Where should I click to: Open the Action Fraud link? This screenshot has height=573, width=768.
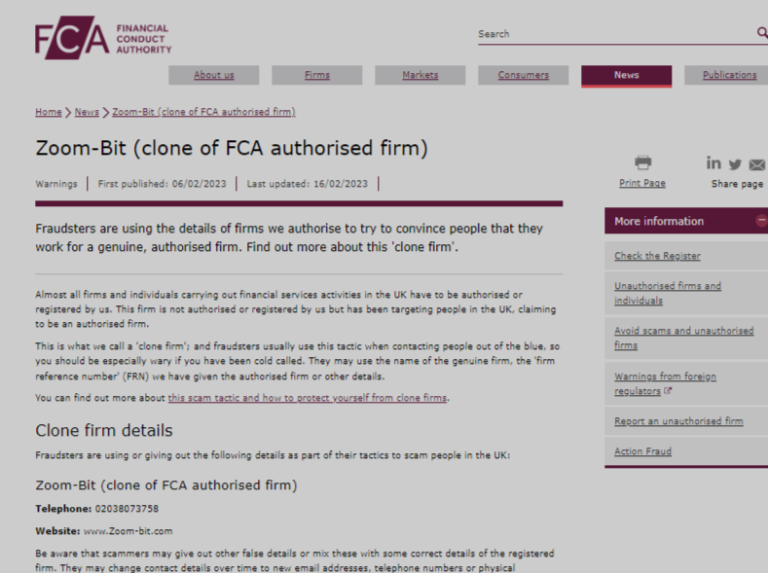pyautogui.click(x=643, y=452)
